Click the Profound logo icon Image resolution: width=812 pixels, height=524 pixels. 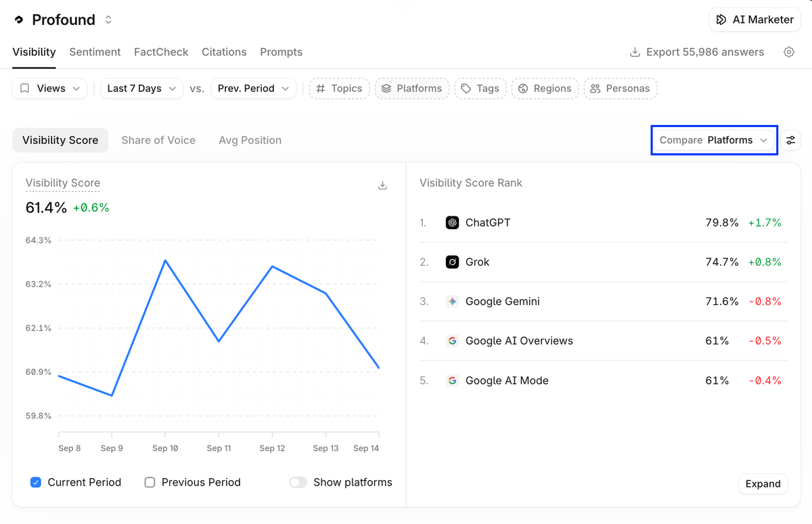tap(19, 20)
